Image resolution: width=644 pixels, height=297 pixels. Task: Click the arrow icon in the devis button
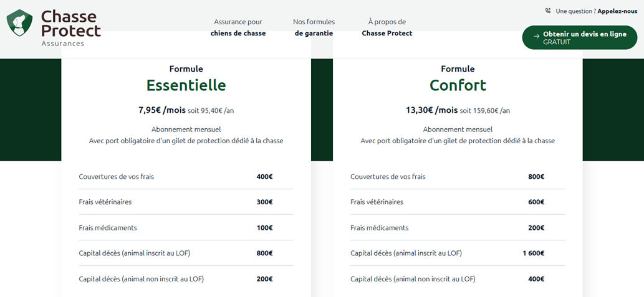[536, 37]
